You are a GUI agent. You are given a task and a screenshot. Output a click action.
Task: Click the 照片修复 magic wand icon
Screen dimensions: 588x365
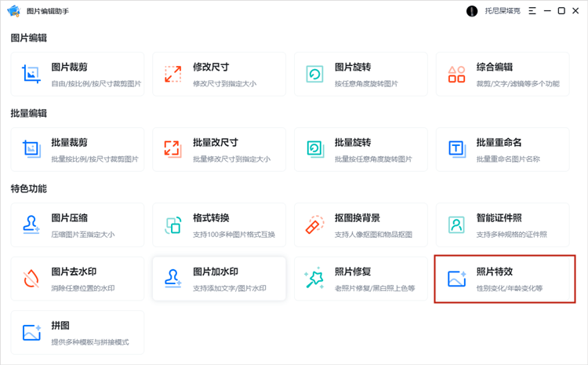tap(315, 279)
